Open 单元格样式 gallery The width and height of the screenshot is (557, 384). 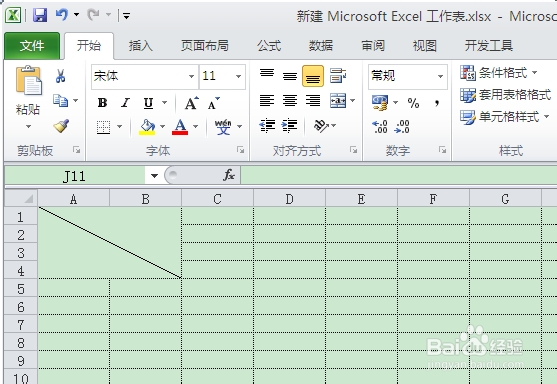[x=505, y=117]
